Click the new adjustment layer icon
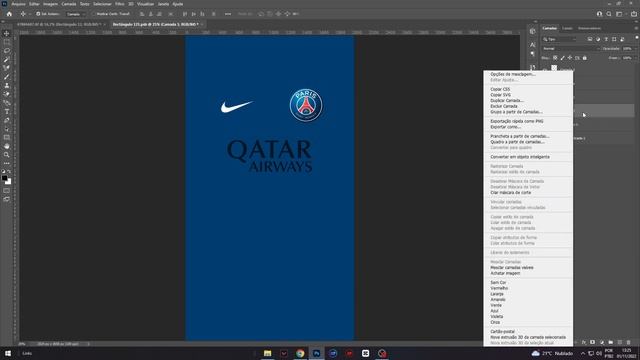Image resolution: width=640 pixels, height=360 pixels. pyautogui.click(x=602, y=342)
